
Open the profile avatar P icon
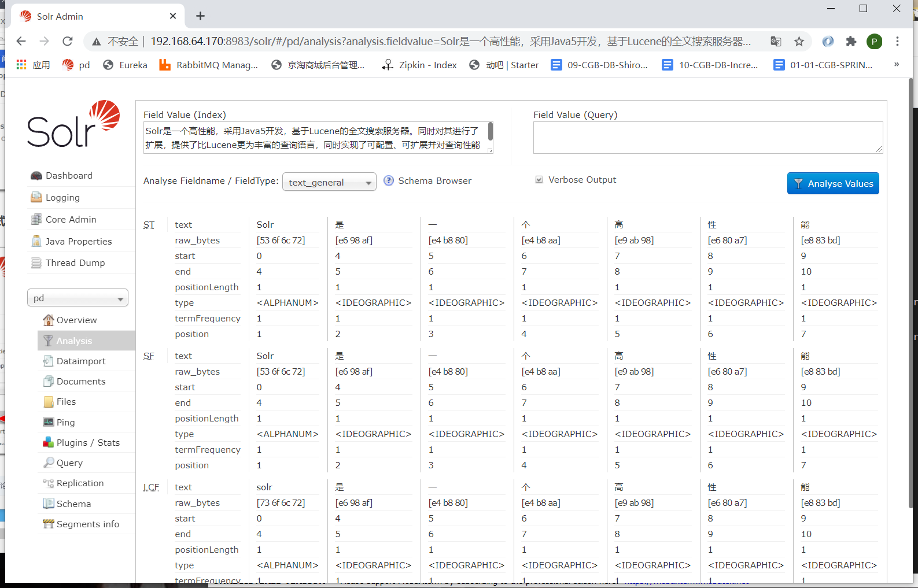pos(874,41)
